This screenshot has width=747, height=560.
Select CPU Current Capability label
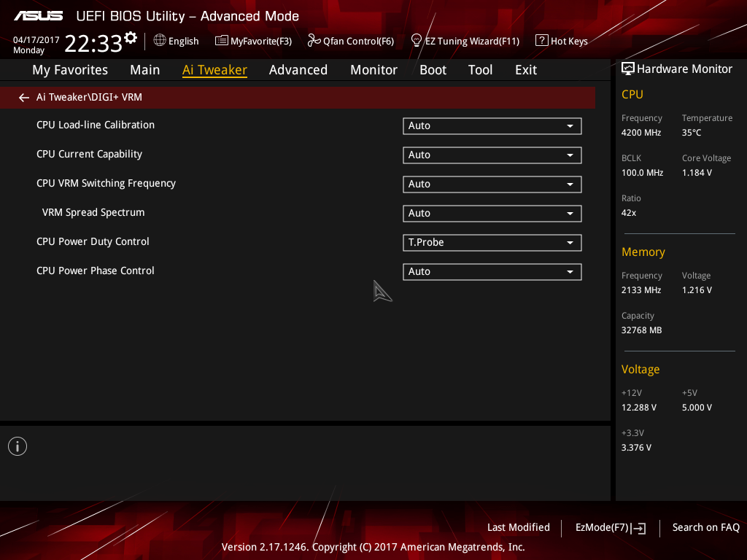(90, 155)
